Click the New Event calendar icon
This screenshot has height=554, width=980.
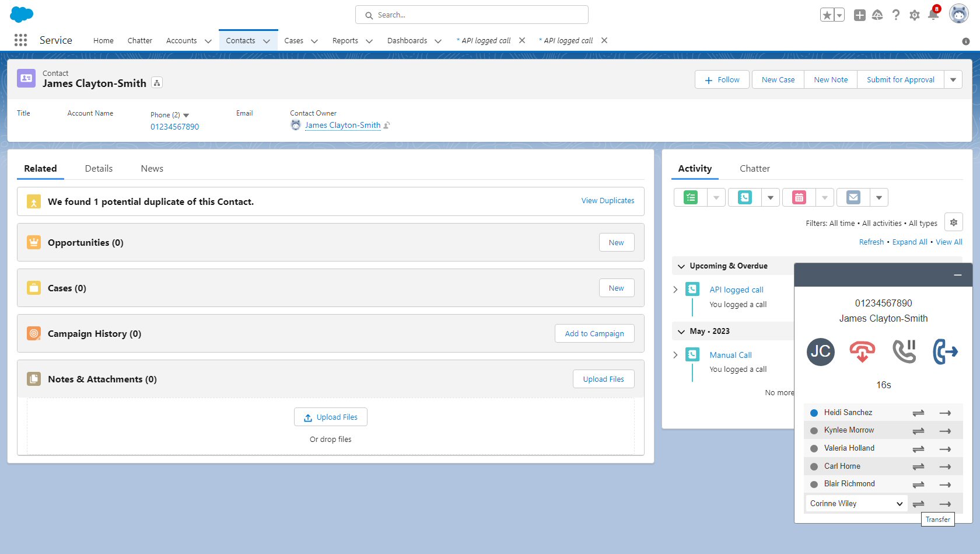799,197
